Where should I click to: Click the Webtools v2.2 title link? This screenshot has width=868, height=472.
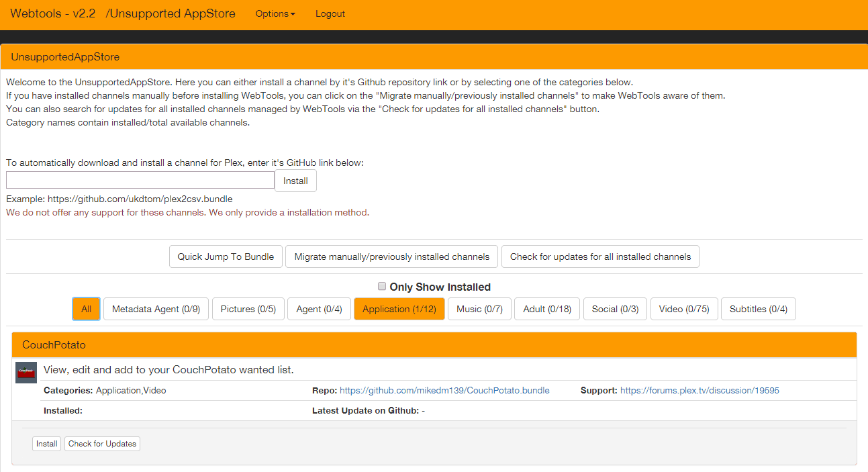53,13
